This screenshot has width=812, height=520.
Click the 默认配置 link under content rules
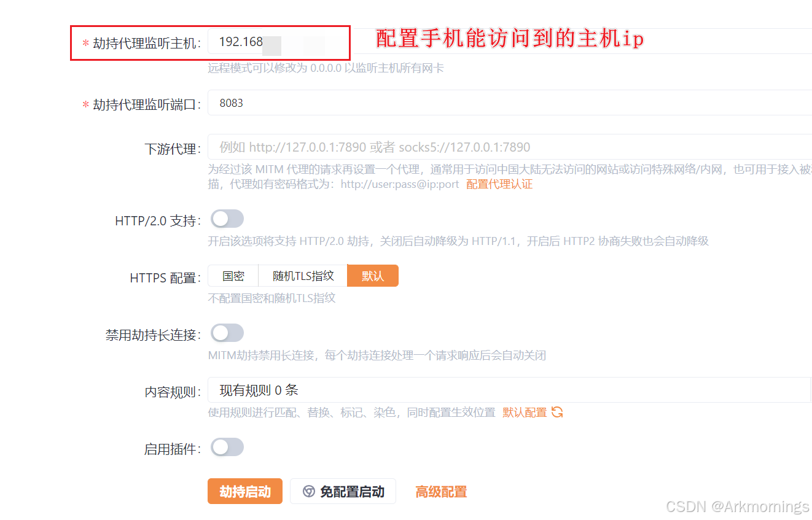point(523,412)
